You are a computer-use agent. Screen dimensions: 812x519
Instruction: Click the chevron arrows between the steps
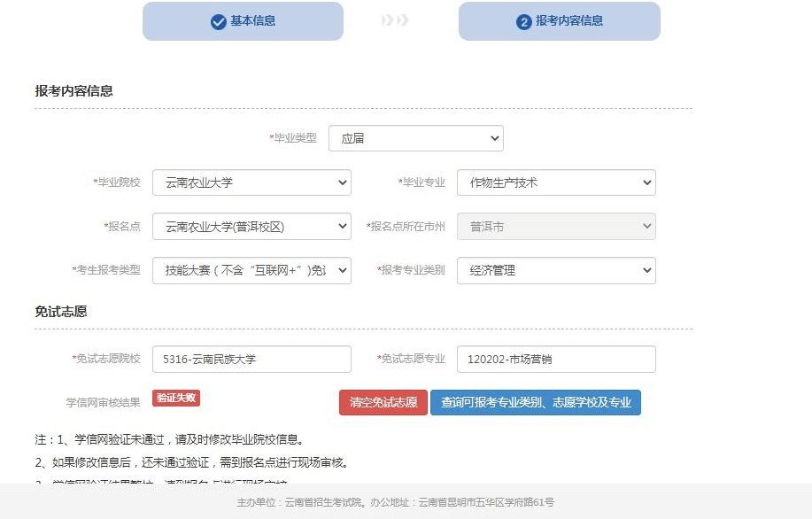395,20
